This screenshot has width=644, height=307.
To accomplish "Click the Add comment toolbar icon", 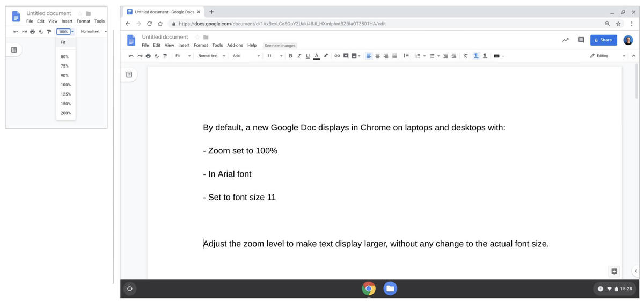I will point(346,56).
